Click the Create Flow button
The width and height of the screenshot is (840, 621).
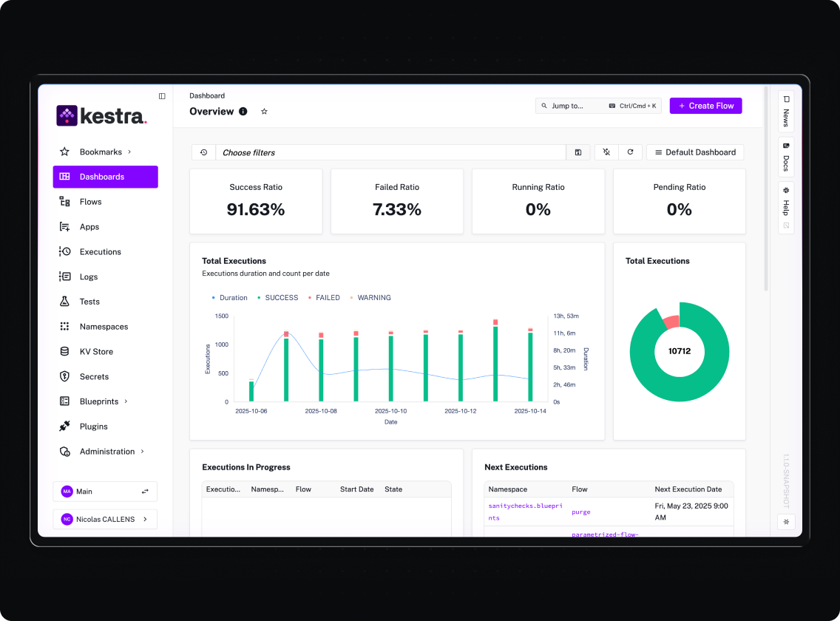point(705,106)
